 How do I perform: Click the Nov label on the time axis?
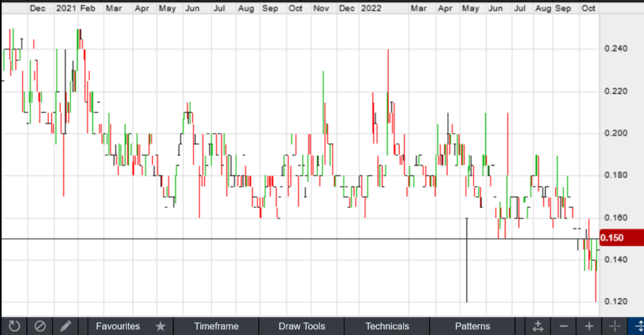point(321,8)
